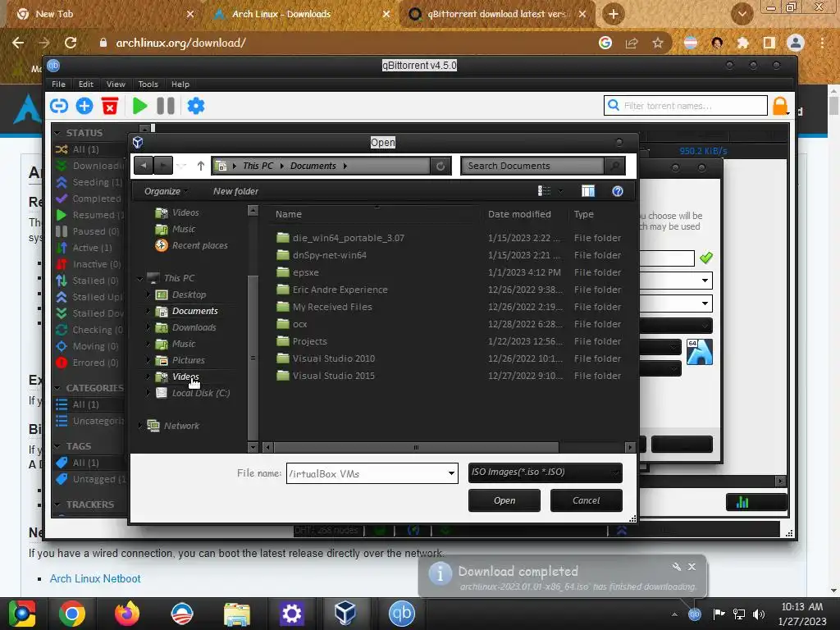Click the add torrent link toolbar icon
The image size is (840, 630).
pyautogui.click(x=59, y=106)
